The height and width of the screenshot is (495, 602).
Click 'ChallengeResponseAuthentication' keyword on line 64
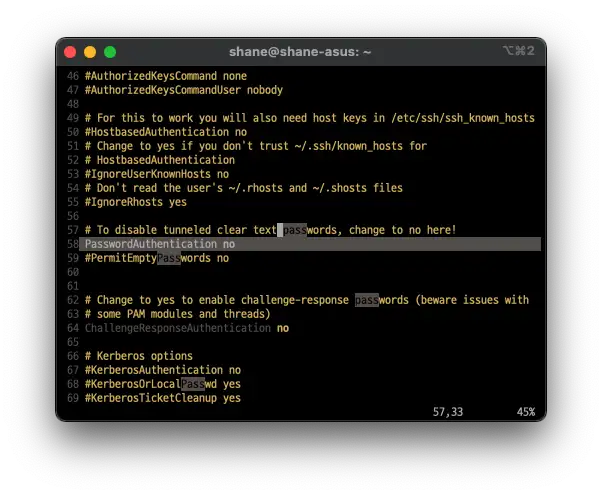tap(178, 328)
